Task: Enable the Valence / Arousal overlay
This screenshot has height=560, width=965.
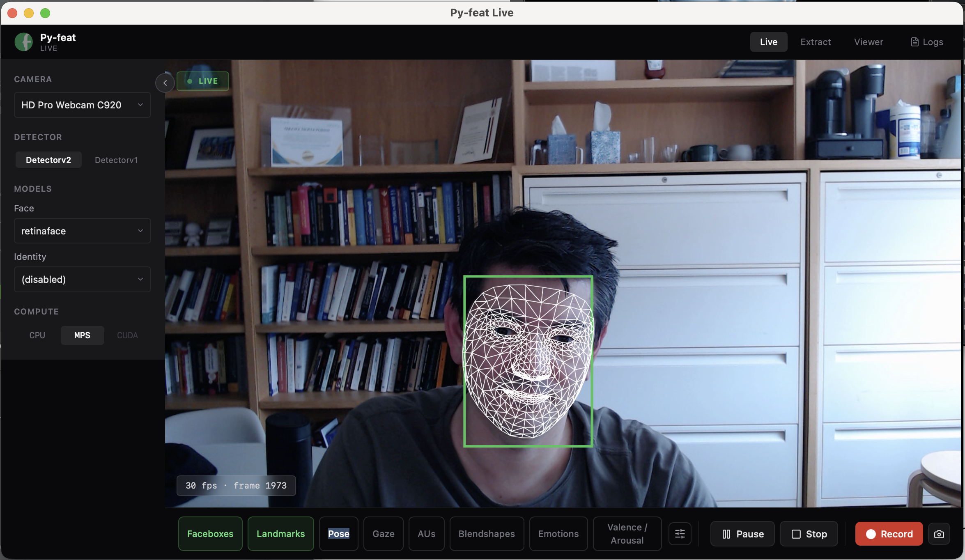Action: click(x=627, y=534)
